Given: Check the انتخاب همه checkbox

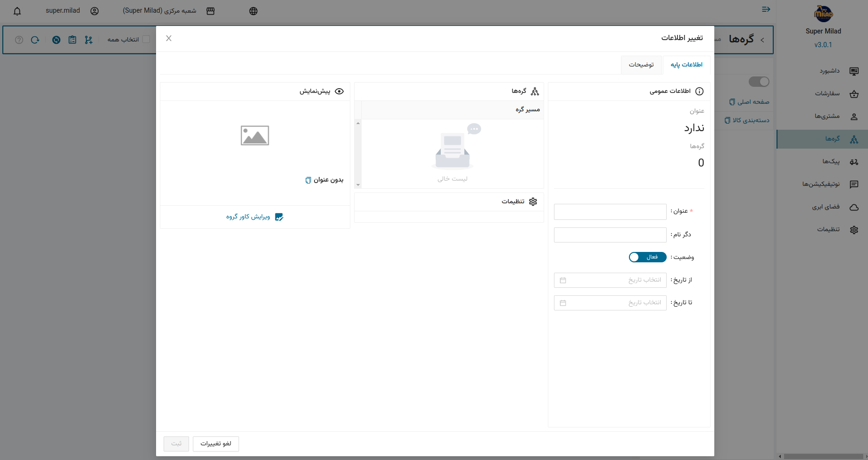Looking at the screenshot, I should click(146, 40).
